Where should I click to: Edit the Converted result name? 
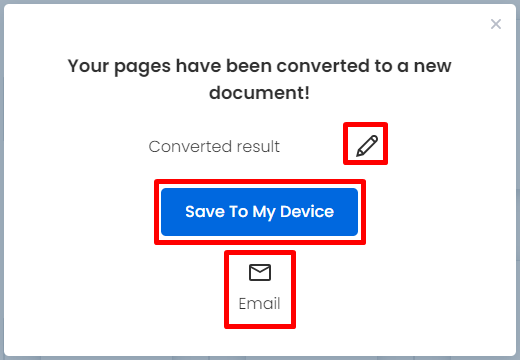click(367, 146)
